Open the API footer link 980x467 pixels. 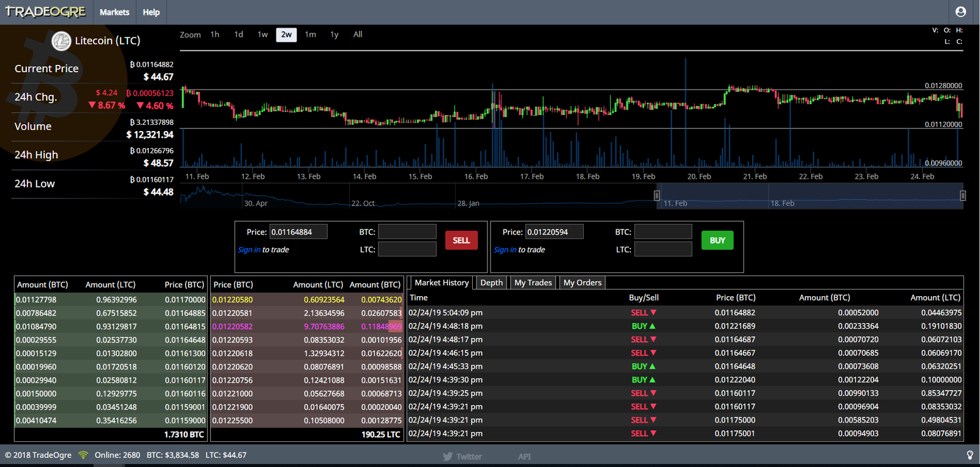pyautogui.click(x=524, y=457)
